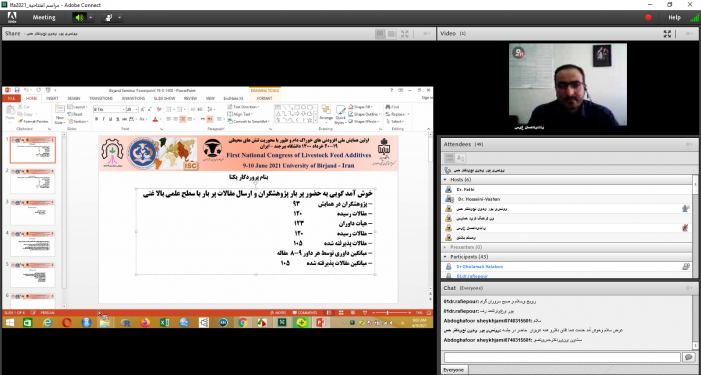Image resolution: width=701 pixels, height=375 pixels.
Task: Click the raise hand status icon
Action: [108, 17]
